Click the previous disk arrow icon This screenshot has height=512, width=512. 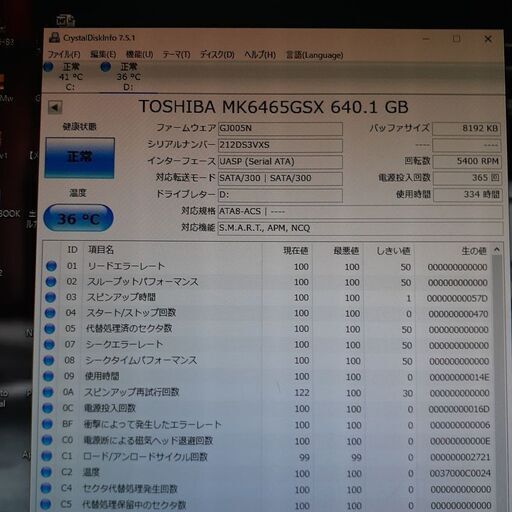click(55, 107)
